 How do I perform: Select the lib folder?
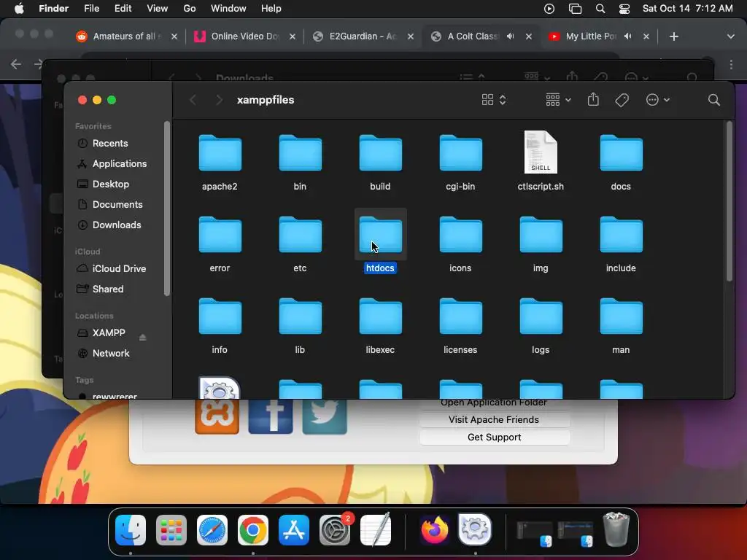pyautogui.click(x=300, y=316)
